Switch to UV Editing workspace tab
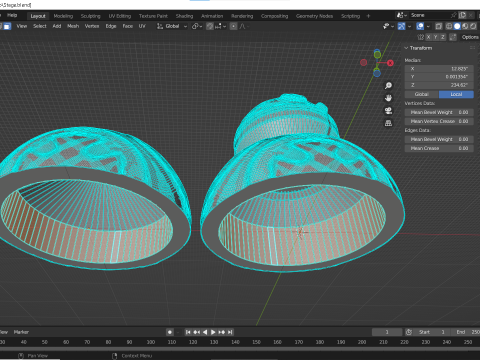The width and height of the screenshot is (480, 360). (120, 16)
